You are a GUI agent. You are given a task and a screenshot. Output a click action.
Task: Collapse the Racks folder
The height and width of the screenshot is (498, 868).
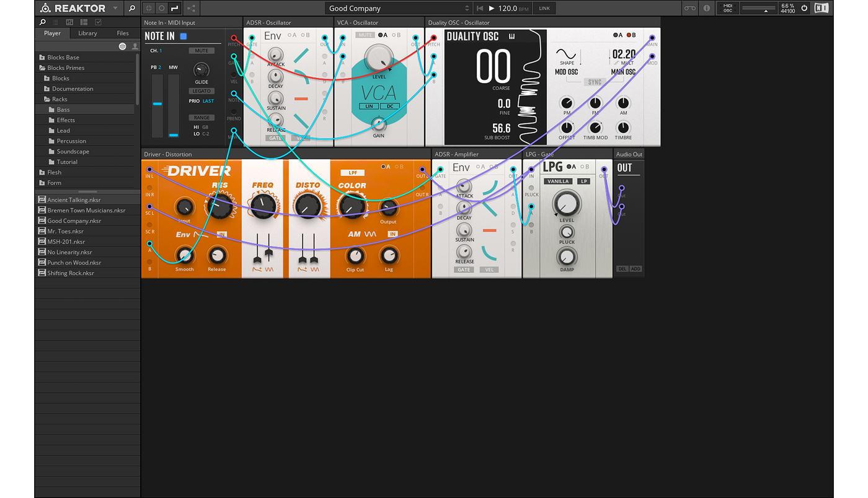(47, 99)
